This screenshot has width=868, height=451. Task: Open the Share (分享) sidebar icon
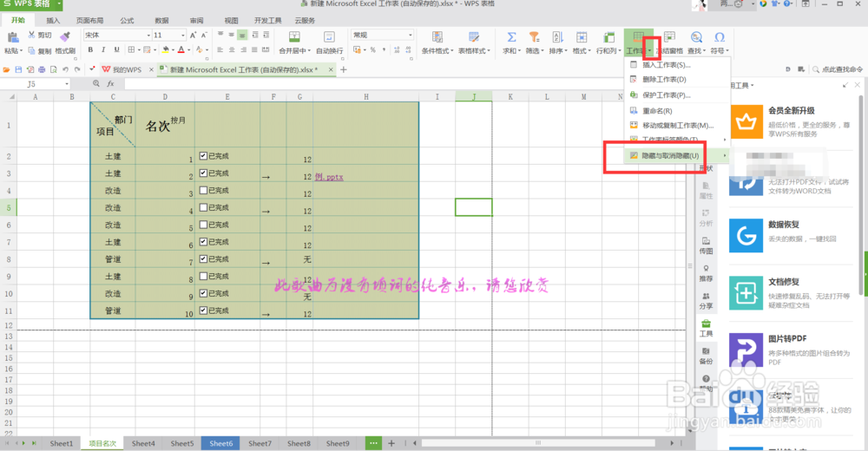[706, 300]
